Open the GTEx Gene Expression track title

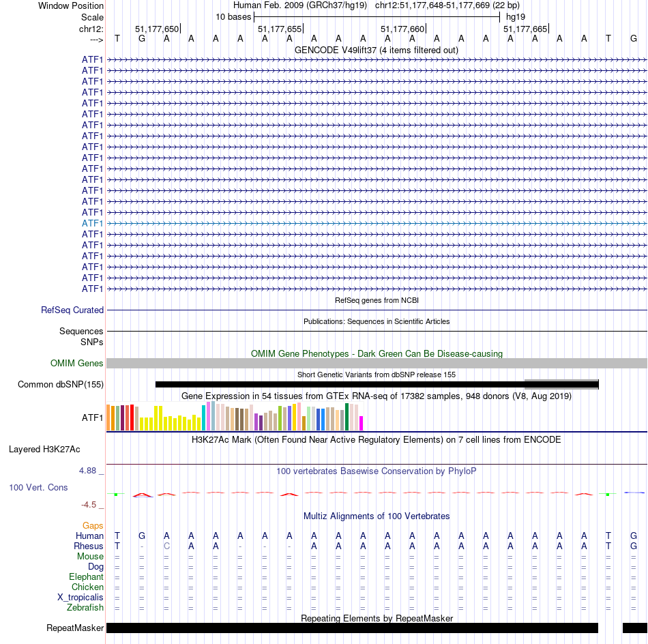coord(377,396)
